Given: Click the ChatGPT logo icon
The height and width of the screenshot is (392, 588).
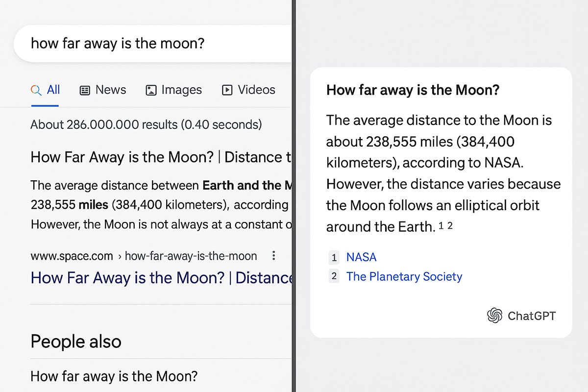Looking at the screenshot, I should click(x=495, y=316).
